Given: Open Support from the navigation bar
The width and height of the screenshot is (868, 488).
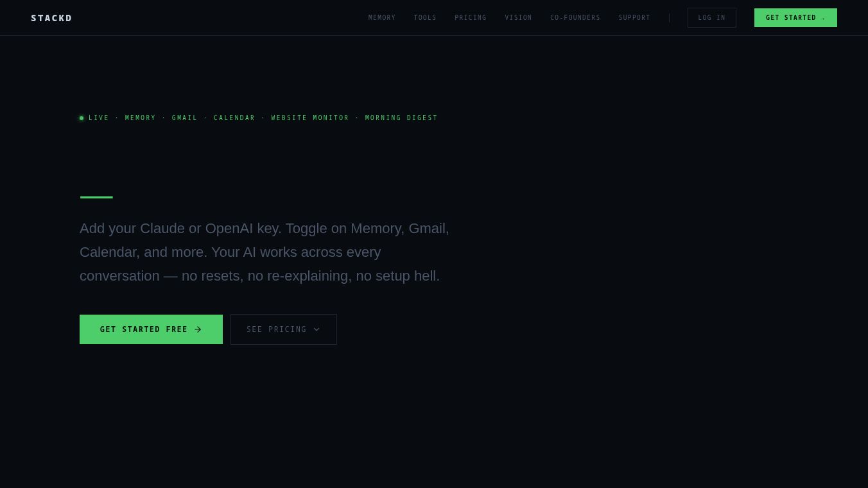Looking at the screenshot, I should click(x=634, y=18).
